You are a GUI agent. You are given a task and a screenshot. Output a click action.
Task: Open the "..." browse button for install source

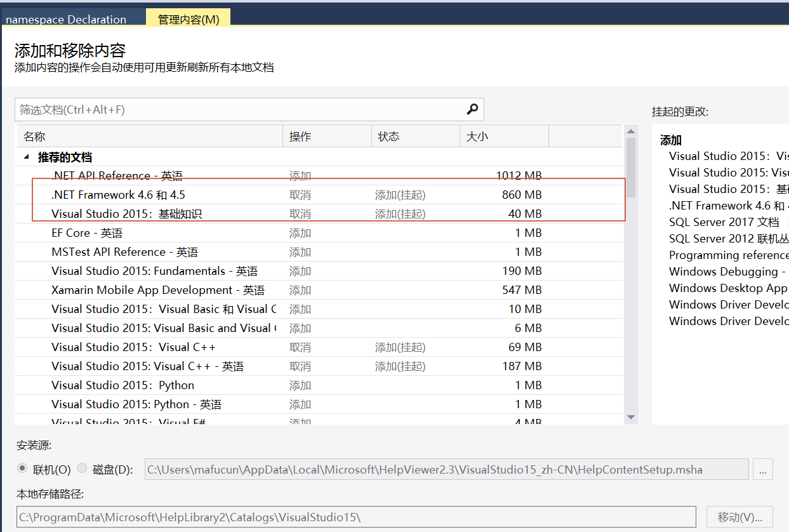762,469
